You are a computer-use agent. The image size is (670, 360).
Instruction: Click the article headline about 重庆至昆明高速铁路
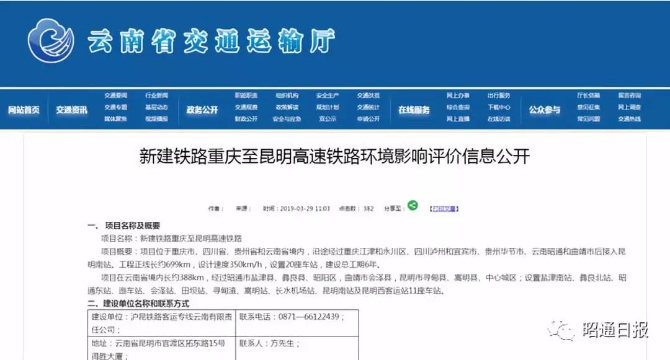pos(335,156)
